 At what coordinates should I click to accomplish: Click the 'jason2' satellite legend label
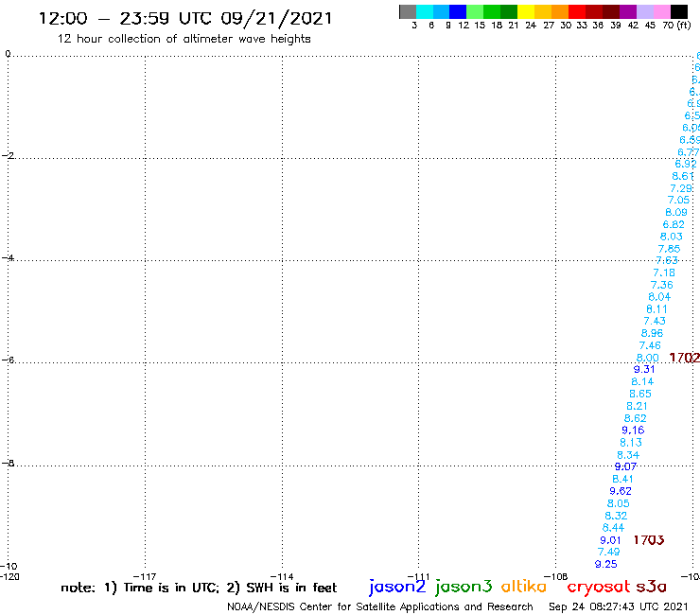(397, 587)
